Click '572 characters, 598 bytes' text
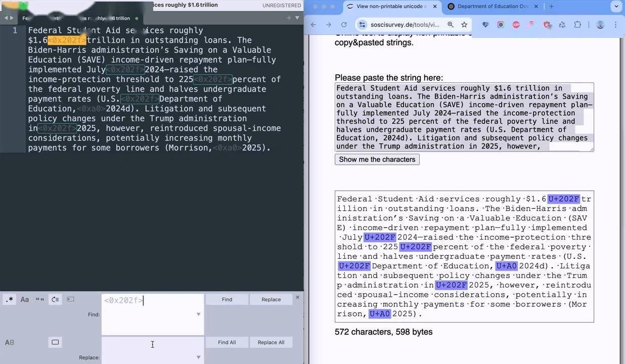625x364 pixels. click(x=383, y=332)
